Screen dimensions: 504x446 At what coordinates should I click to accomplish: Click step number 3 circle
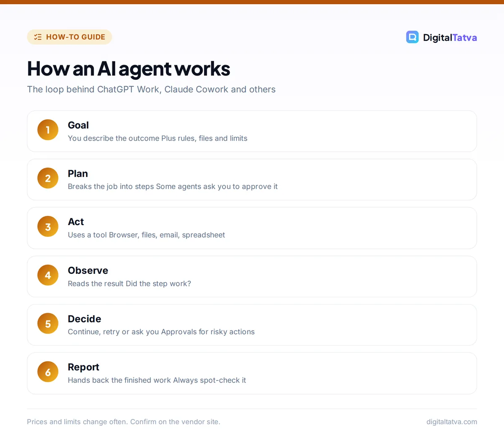(x=48, y=227)
